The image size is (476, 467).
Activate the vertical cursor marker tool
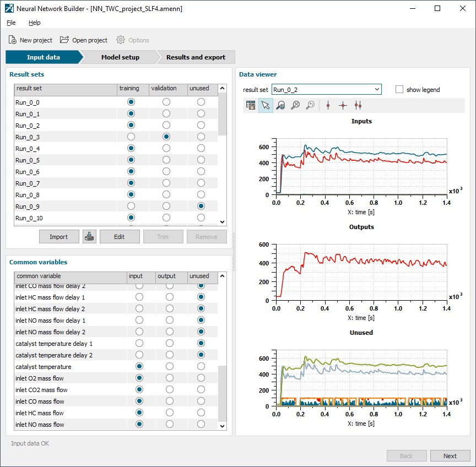point(328,105)
